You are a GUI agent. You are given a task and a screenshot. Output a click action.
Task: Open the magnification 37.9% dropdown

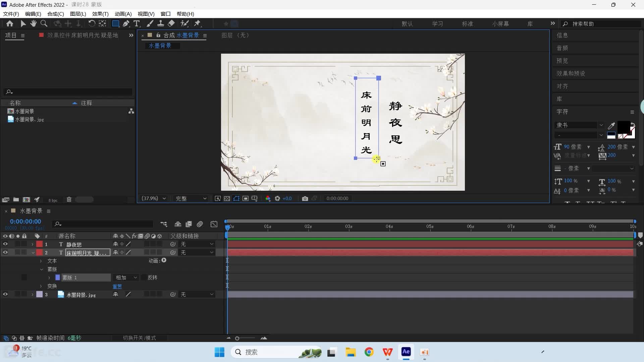(154, 198)
